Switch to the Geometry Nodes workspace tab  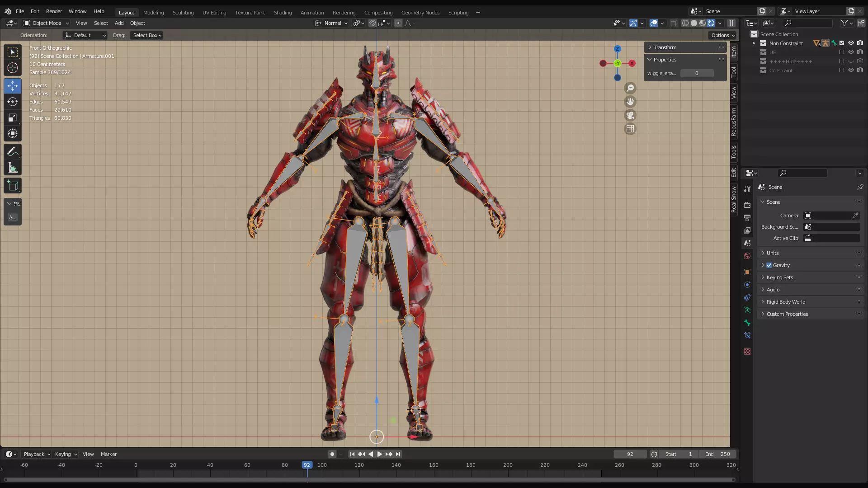click(420, 13)
